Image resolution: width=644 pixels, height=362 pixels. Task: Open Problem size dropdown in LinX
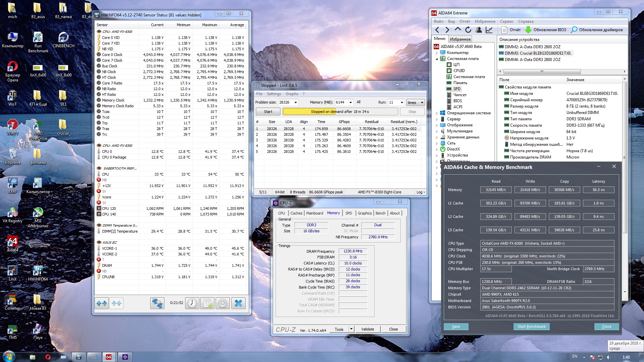click(x=296, y=103)
